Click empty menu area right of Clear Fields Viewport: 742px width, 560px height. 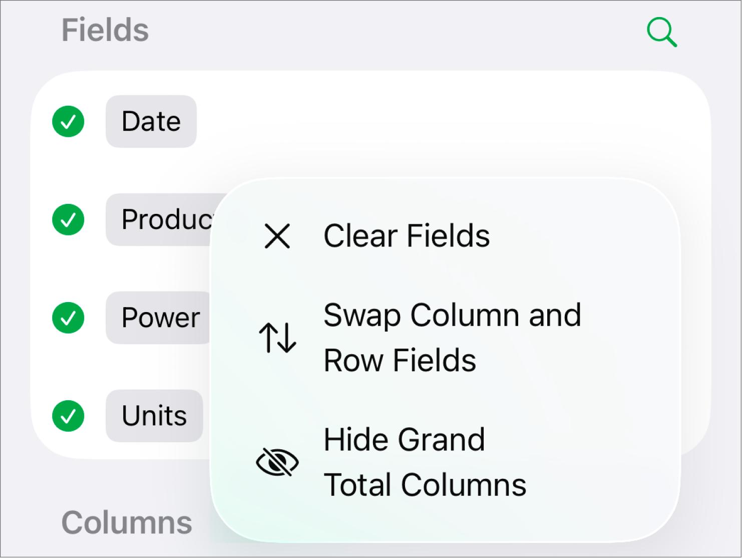click(581, 236)
